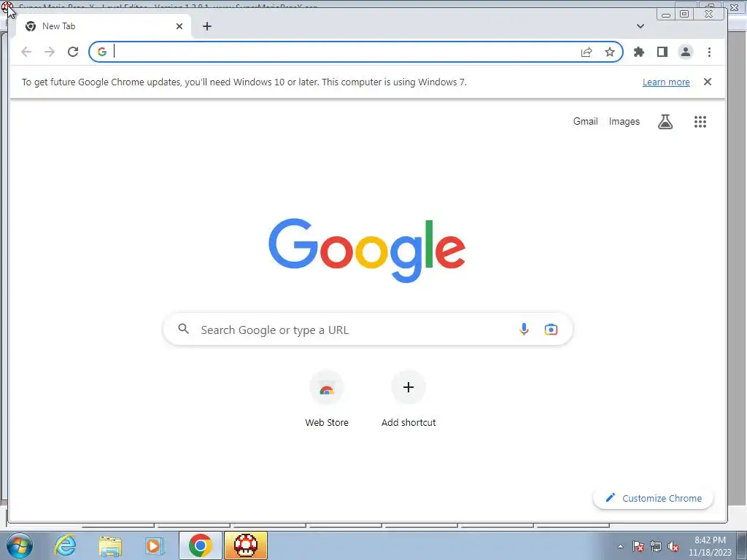Open Windows Media Player from taskbar
The image size is (747, 560).
154,545
